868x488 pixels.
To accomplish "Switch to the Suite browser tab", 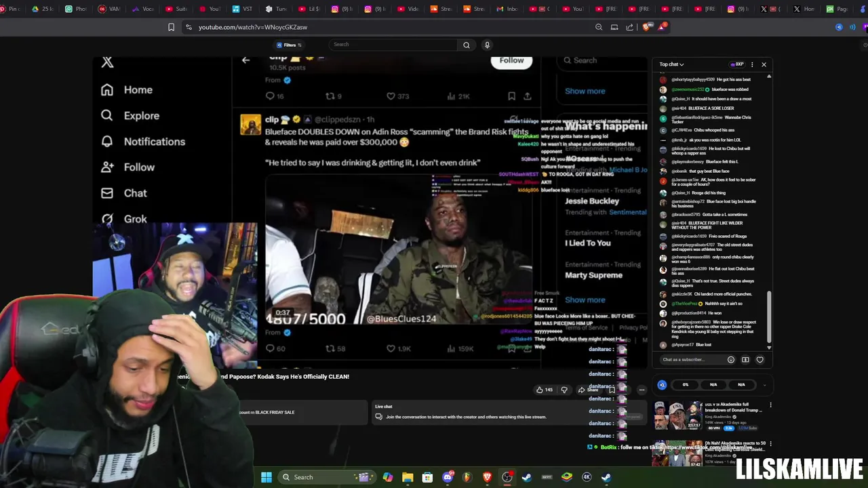I will [x=177, y=9].
